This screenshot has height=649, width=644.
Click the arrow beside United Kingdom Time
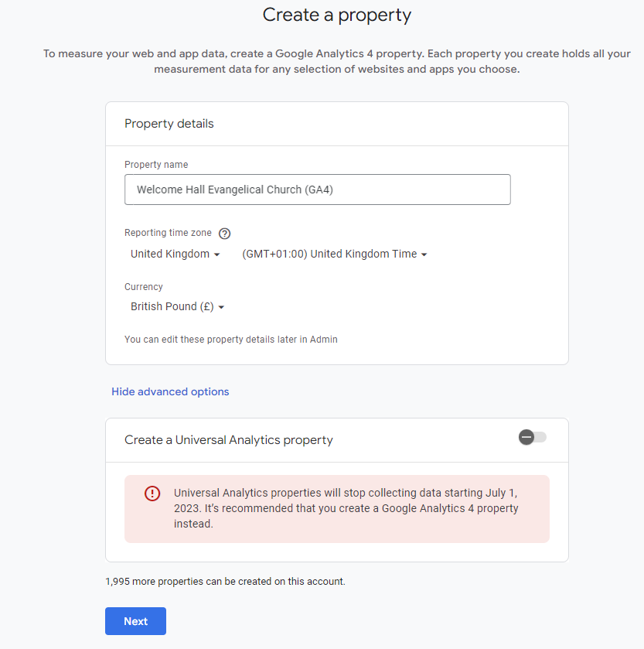[x=424, y=254]
